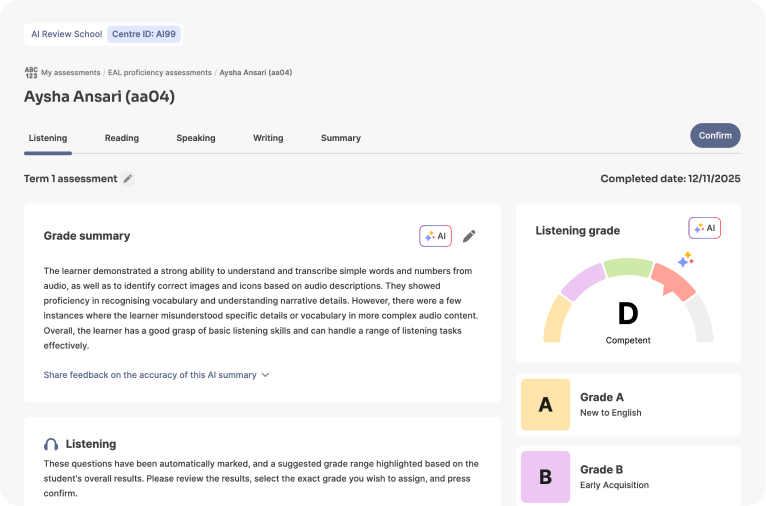The height and width of the screenshot is (506, 766).
Task: Go to My assessments breadcrumb
Action: pyautogui.click(x=71, y=73)
